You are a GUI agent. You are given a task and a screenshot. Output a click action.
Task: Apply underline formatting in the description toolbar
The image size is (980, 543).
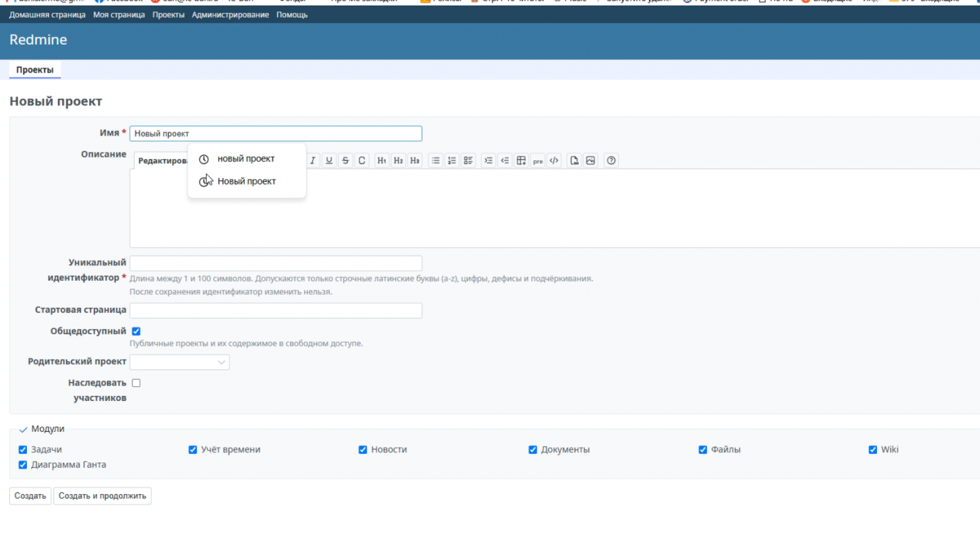tap(329, 160)
